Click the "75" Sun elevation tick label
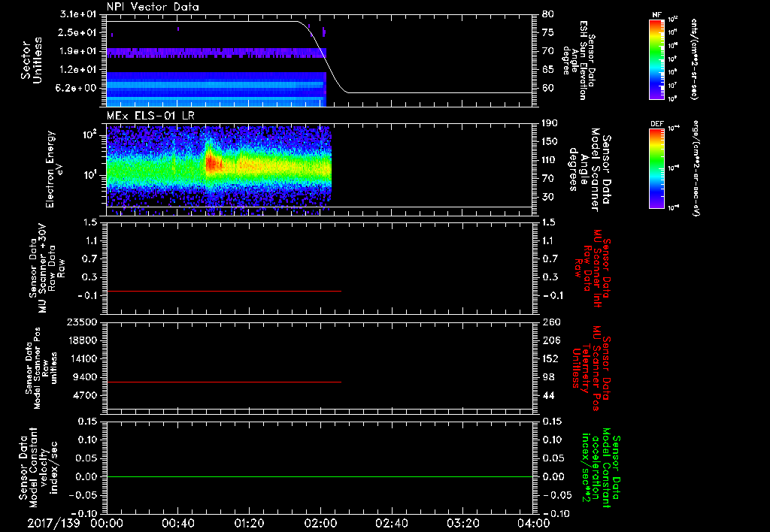This screenshot has height=532, width=770. (x=548, y=32)
